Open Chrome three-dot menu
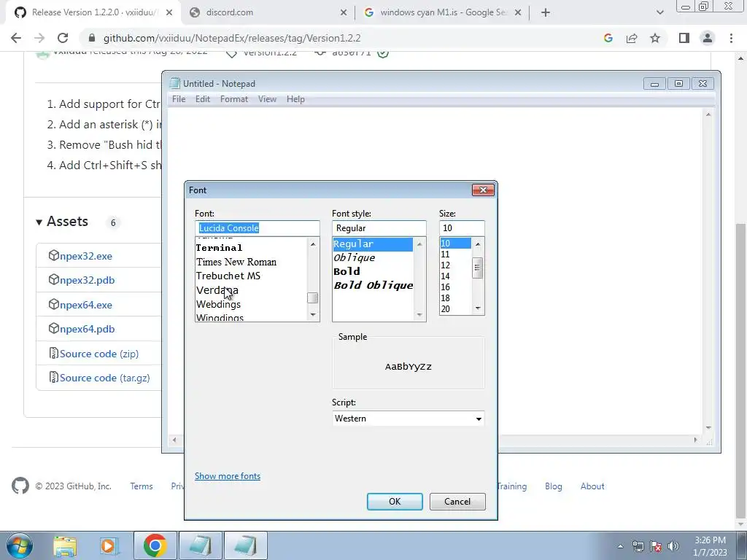The image size is (747, 560). (731, 38)
